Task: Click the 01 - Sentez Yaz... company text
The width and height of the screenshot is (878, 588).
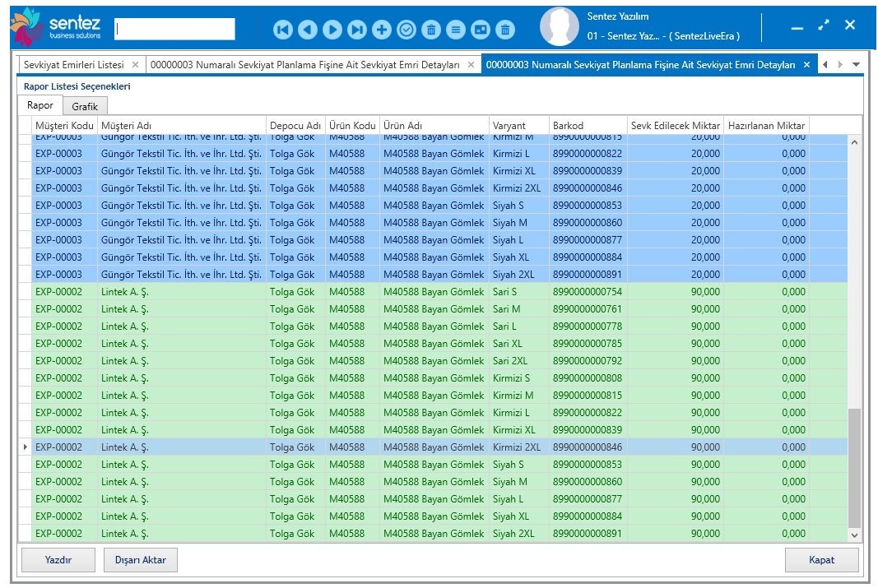Action: coord(663,36)
